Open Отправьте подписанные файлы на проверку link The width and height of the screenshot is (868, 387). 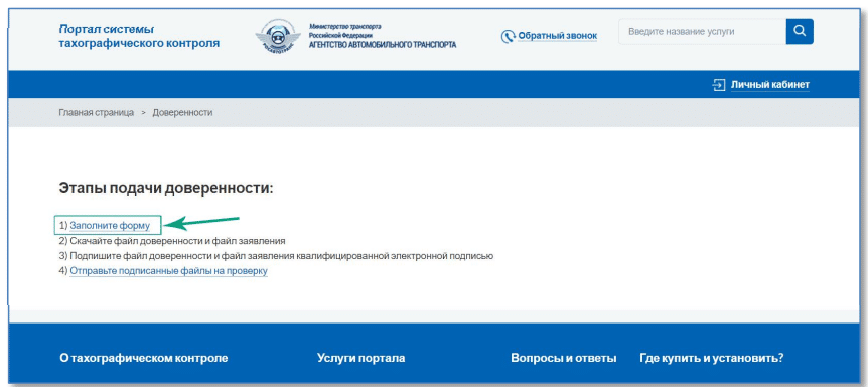[x=168, y=271]
